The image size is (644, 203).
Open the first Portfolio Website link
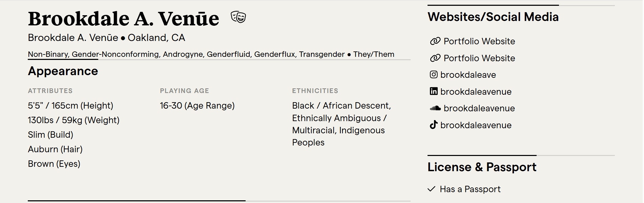(479, 41)
